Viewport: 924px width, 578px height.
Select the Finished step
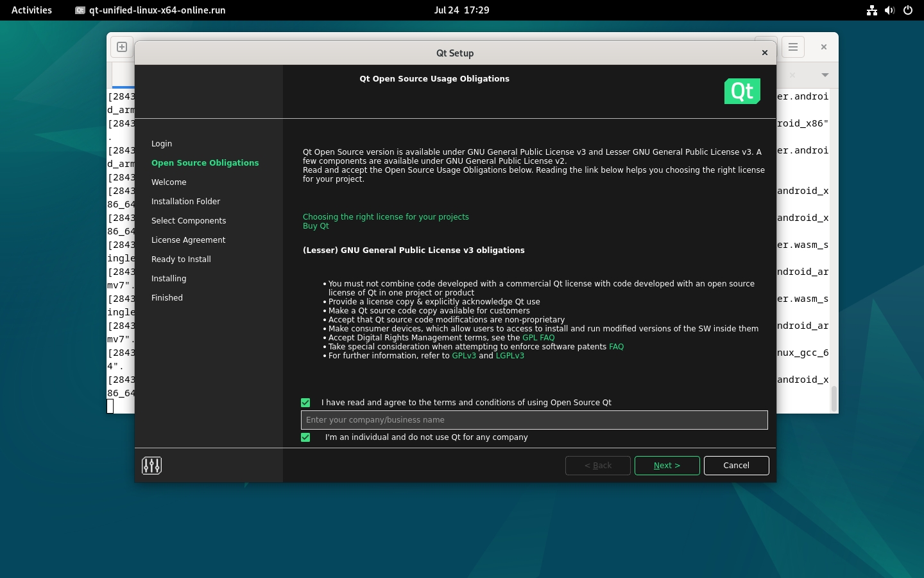point(167,298)
